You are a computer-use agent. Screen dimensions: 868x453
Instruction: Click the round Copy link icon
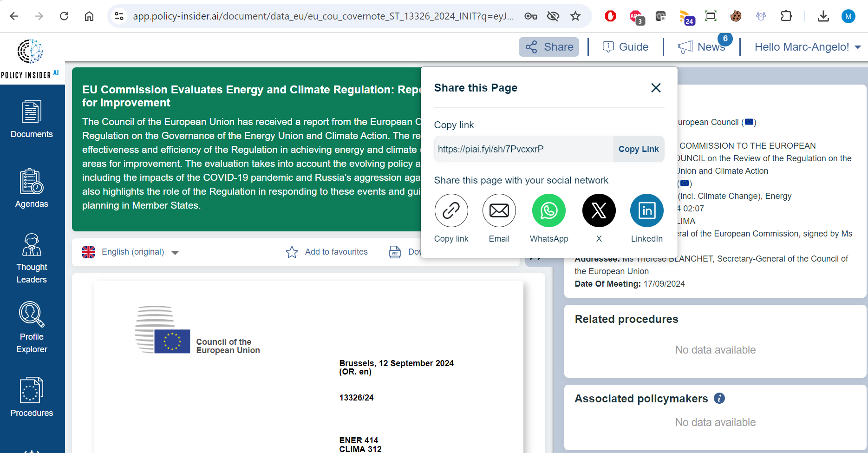451,210
